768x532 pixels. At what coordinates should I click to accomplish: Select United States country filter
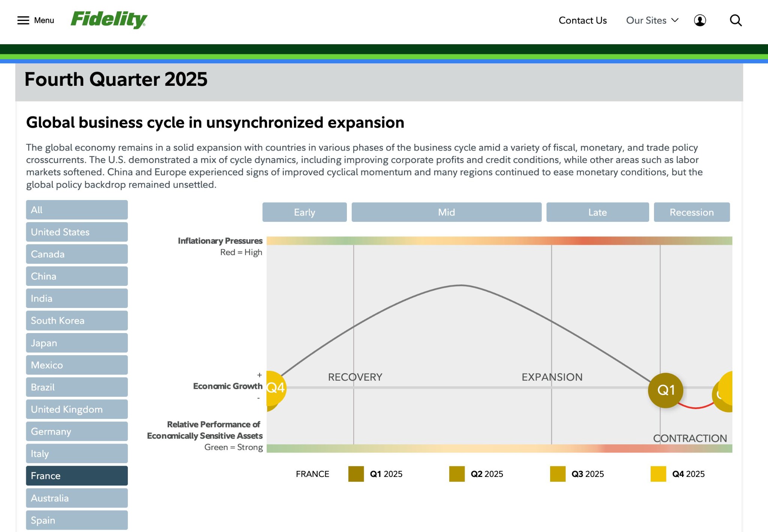76,232
